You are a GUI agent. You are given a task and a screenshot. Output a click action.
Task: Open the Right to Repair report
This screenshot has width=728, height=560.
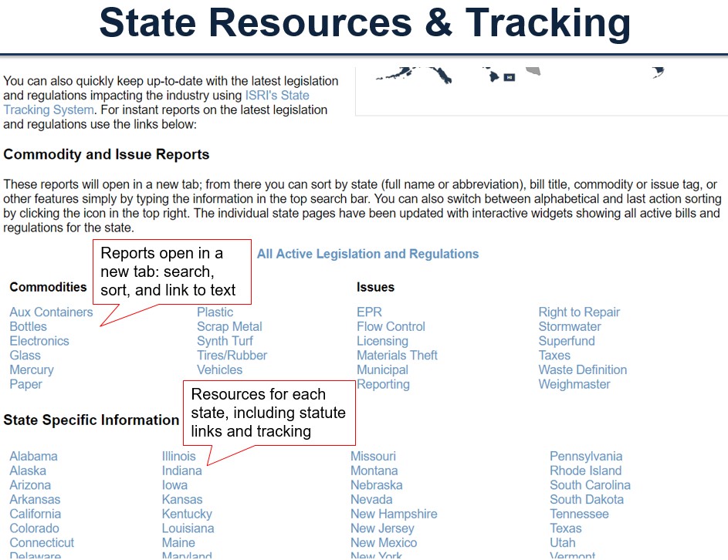tap(579, 312)
